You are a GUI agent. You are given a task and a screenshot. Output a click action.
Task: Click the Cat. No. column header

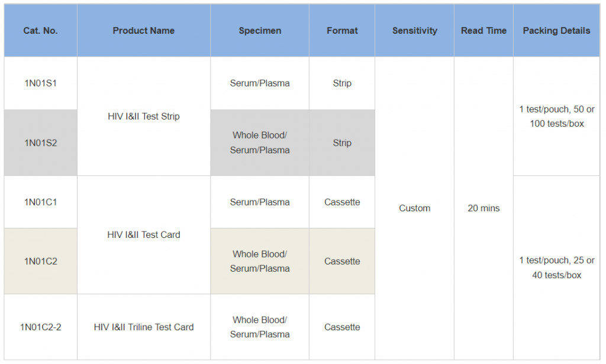(x=40, y=31)
